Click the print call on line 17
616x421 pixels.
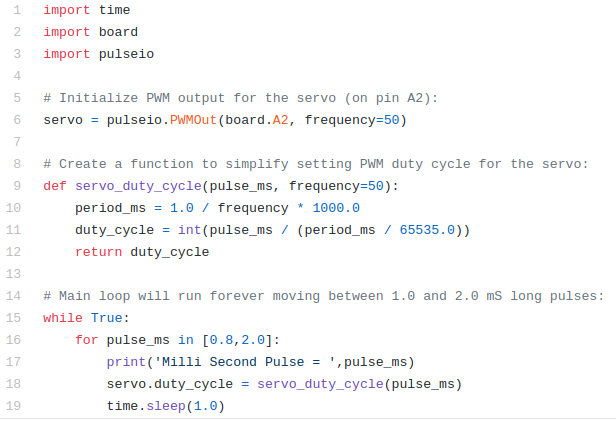pyautogui.click(x=126, y=362)
